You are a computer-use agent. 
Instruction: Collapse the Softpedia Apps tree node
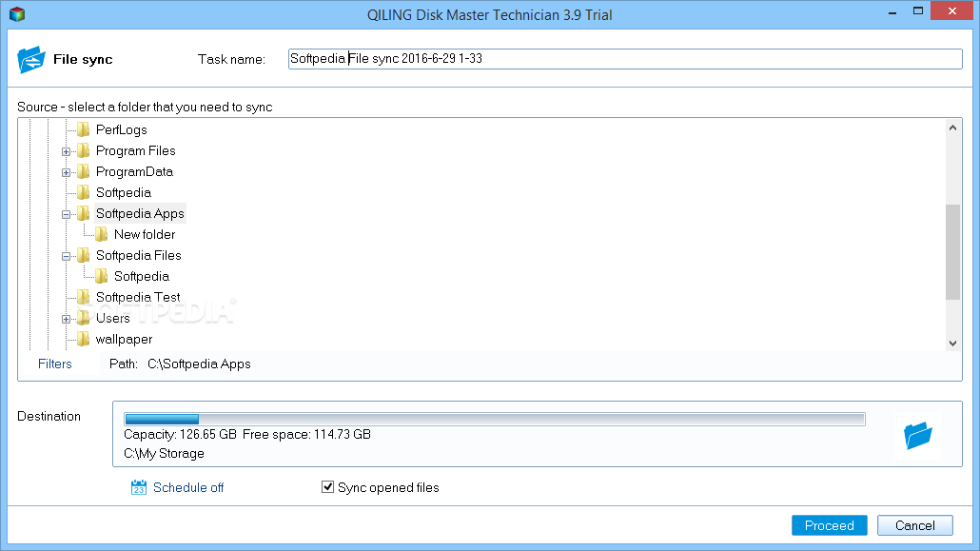tap(66, 214)
